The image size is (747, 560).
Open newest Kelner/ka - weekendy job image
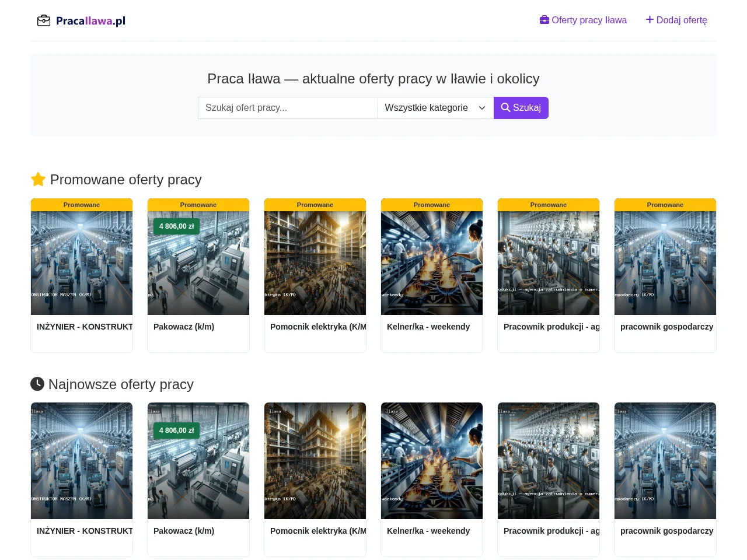click(432, 461)
